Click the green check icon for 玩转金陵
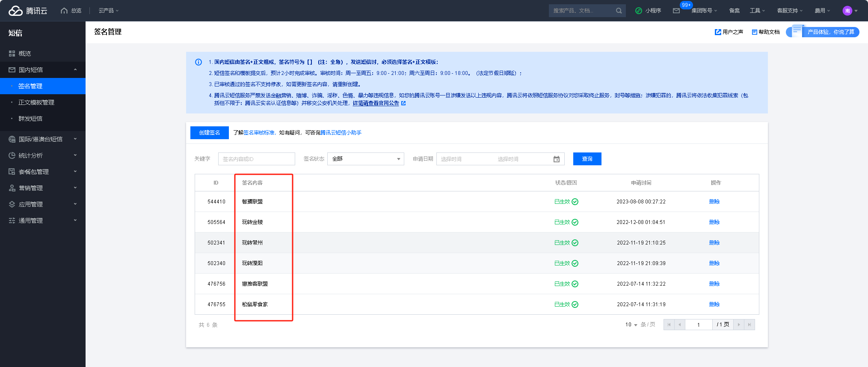 tap(575, 222)
